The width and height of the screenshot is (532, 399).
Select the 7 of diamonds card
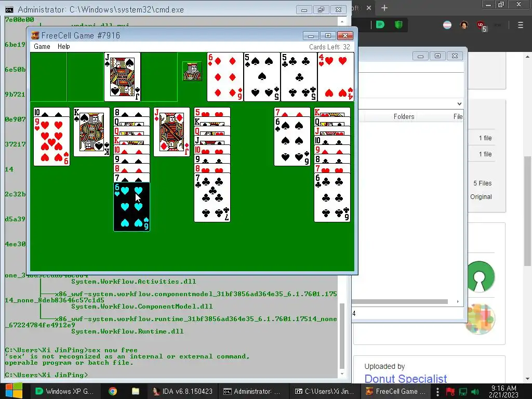point(292,112)
